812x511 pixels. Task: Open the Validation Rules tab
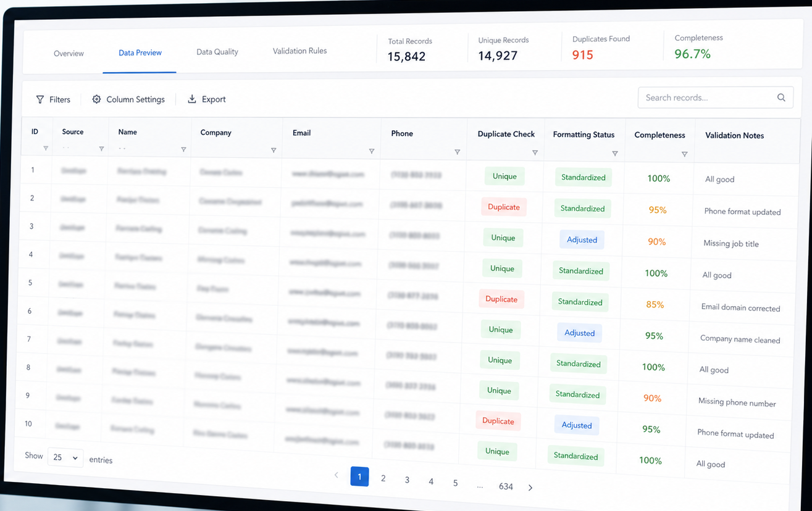300,51
